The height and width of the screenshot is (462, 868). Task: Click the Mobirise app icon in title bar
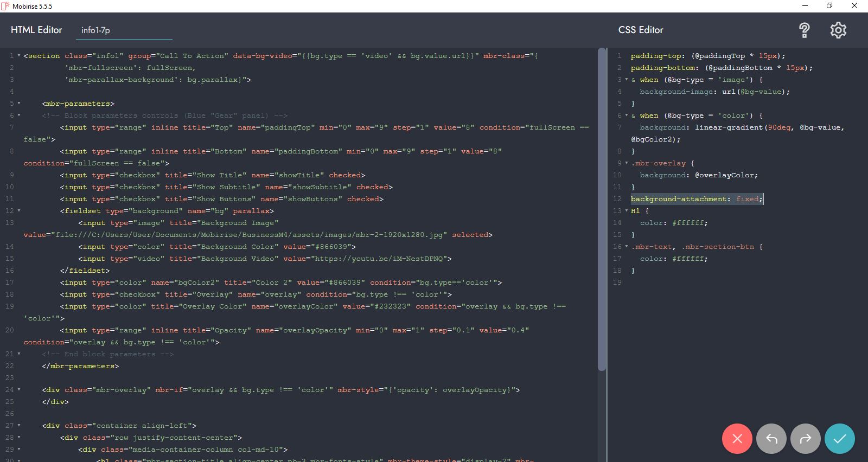pyautogui.click(x=5, y=6)
